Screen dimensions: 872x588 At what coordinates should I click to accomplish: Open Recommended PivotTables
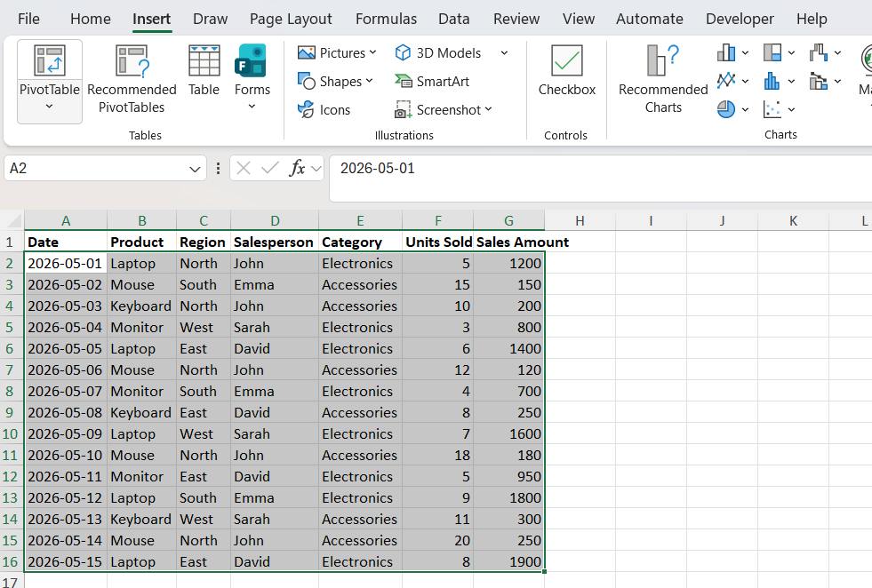tap(132, 79)
